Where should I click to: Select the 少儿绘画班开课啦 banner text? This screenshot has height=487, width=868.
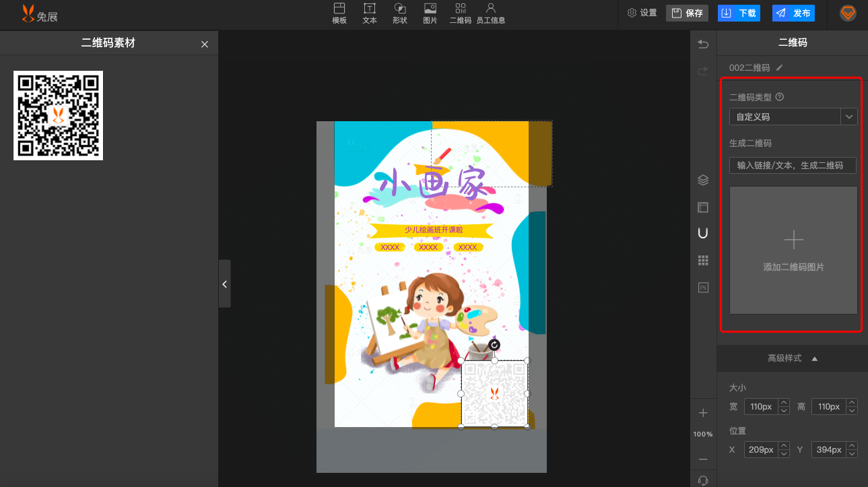tap(434, 230)
